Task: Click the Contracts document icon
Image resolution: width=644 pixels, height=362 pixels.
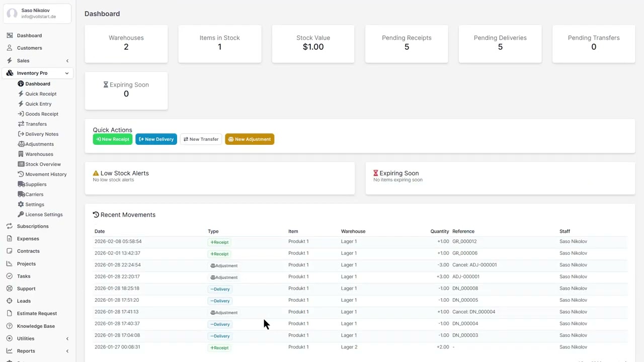Action: [10, 251]
